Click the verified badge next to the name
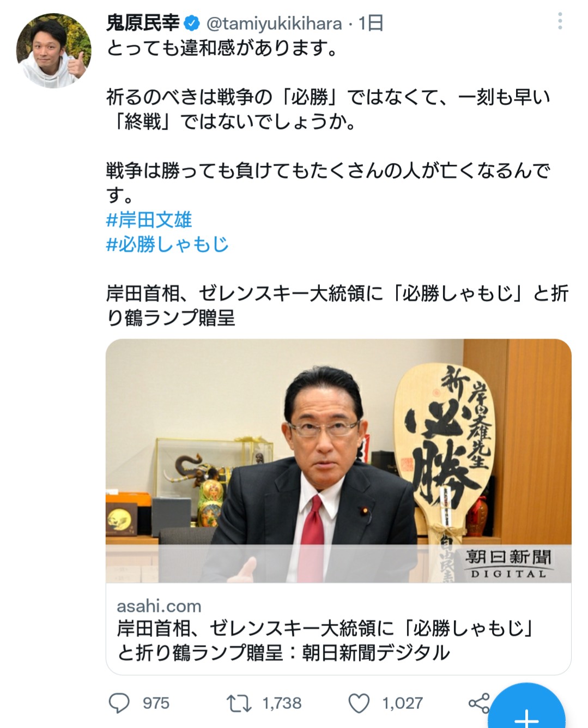This screenshot has height=728, width=588. 192,23
